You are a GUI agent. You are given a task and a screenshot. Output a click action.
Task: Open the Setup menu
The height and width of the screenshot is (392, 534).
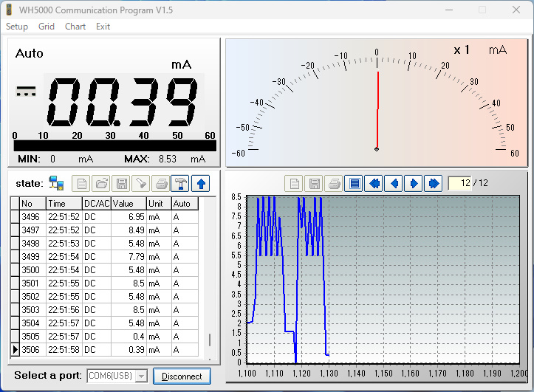pos(17,27)
